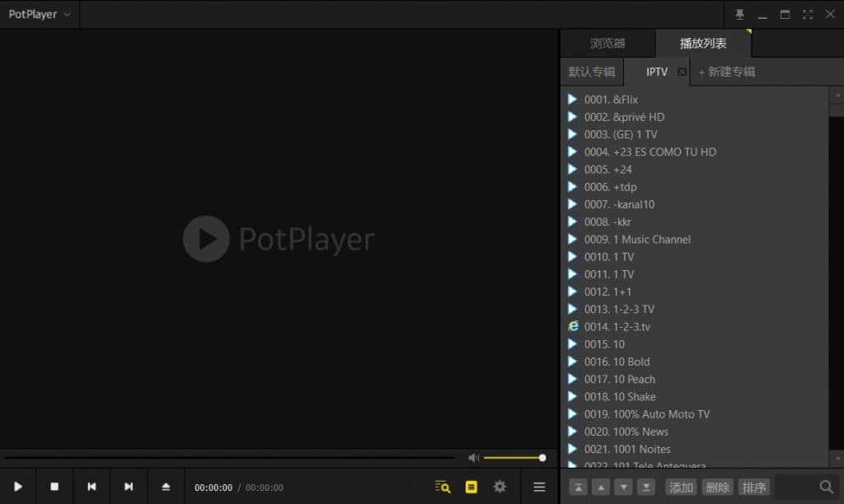This screenshot has height=504, width=844.
Task: Click the play icon beside 0020. 100% News
Action: coord(572,431)
